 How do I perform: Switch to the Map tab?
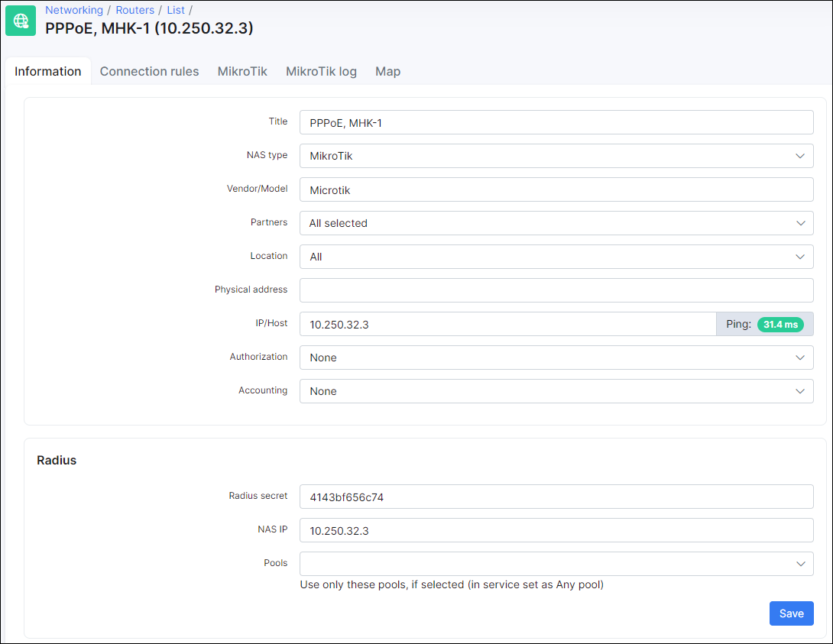[387, 71]
